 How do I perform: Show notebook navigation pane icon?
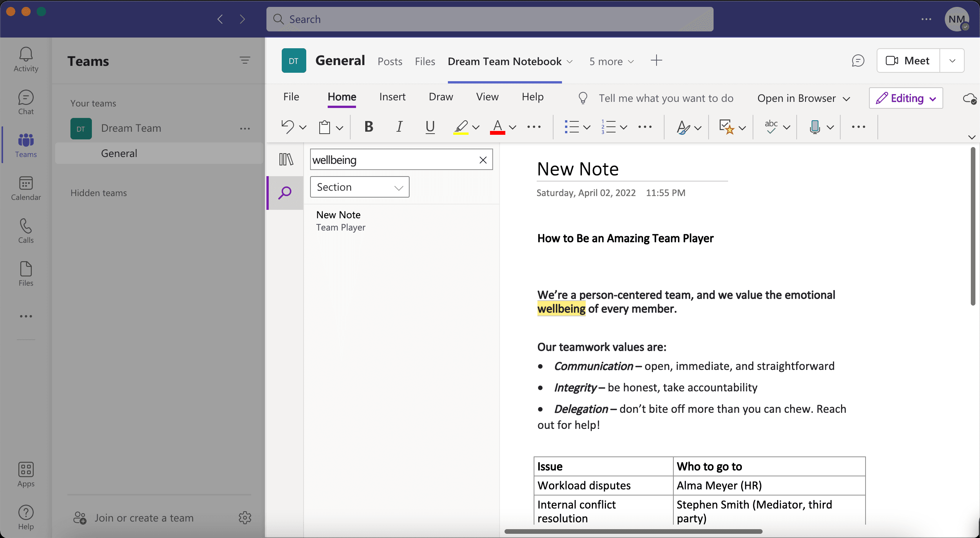(x=286, y=159)
